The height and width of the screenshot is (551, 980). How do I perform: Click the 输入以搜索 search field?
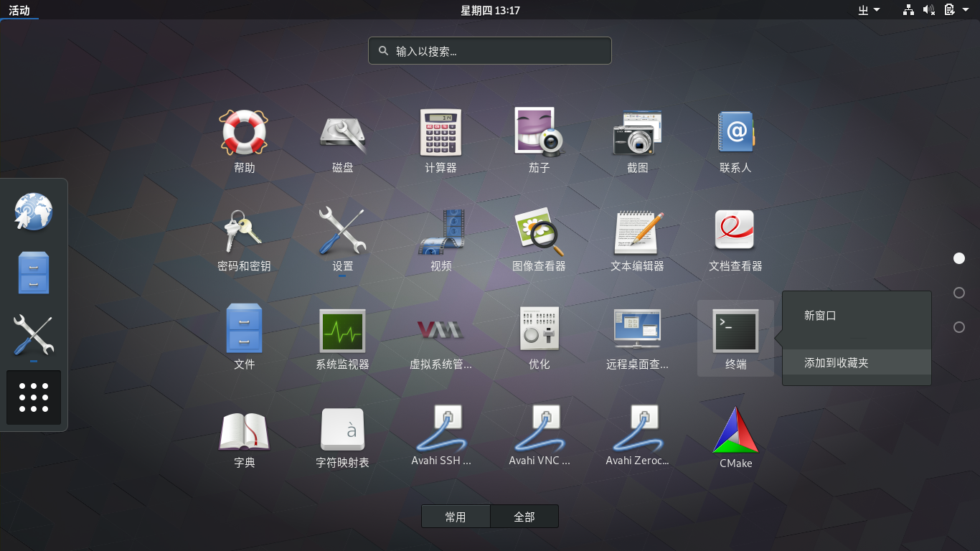[x=490, y=51]
